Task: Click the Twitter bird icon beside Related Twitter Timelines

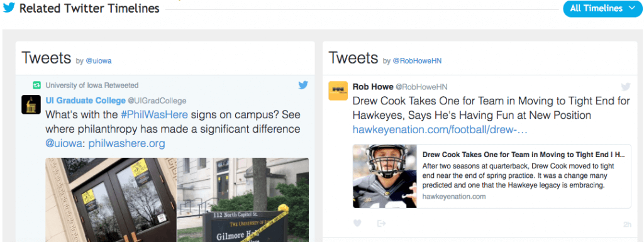Action: 9,8
